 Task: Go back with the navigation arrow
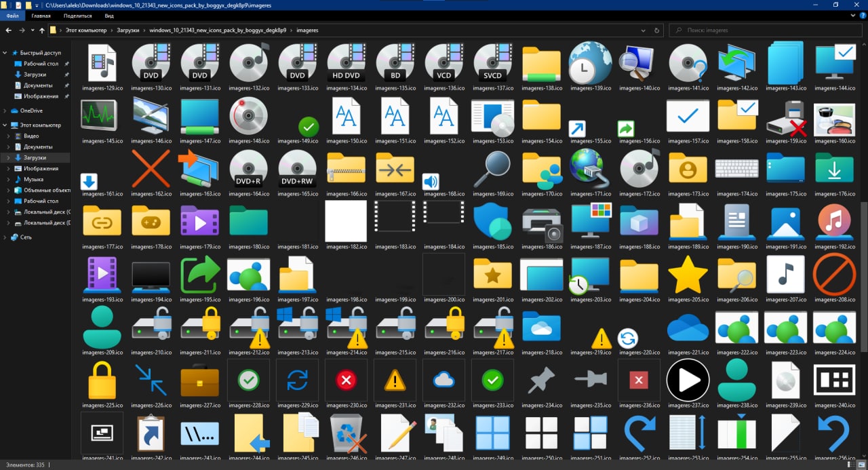(x=9, y=31)
